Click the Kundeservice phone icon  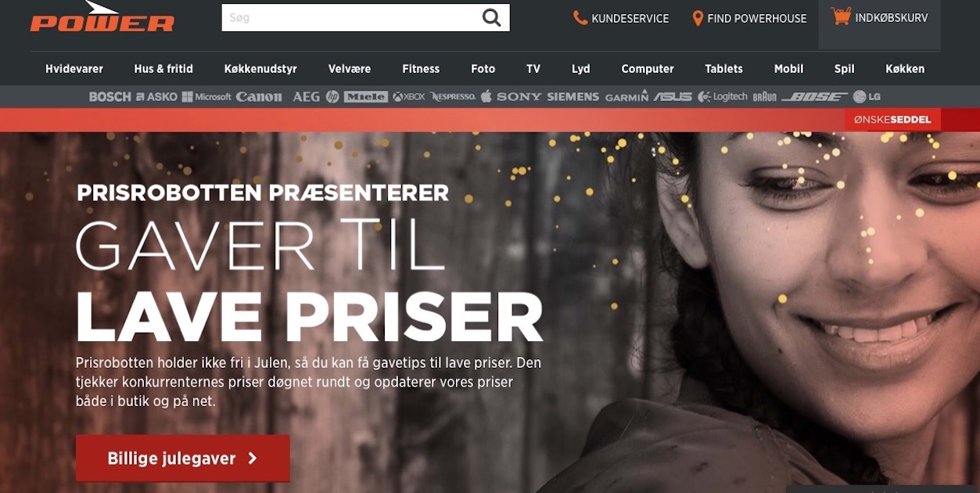[x=580, y=17]
